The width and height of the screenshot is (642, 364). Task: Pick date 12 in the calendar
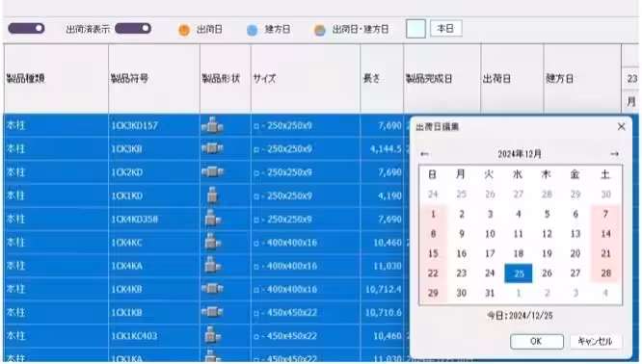click(x=547, y=234)
